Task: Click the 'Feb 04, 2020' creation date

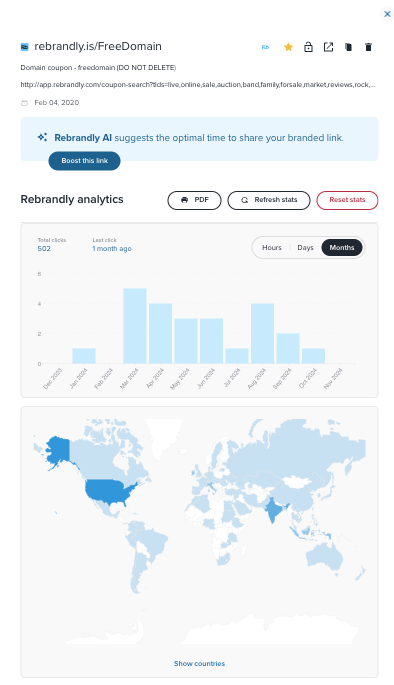Action: click(57, 103)
